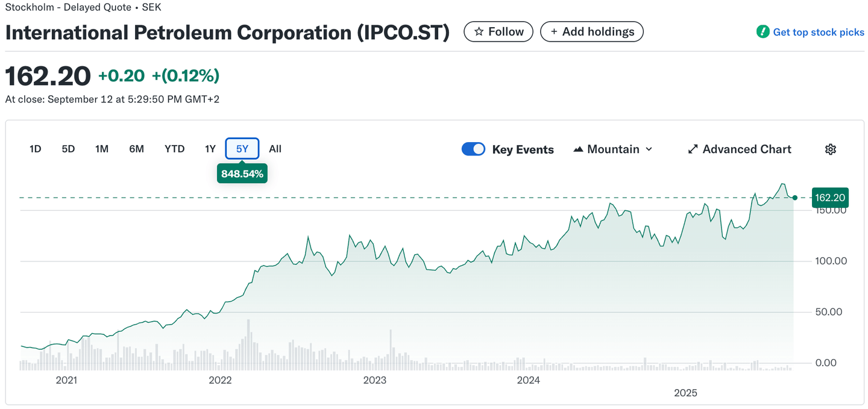Switch chart to 1Y range
This screenshot has height=409, width=868.
pyautogui.click(x=210, y=149)
